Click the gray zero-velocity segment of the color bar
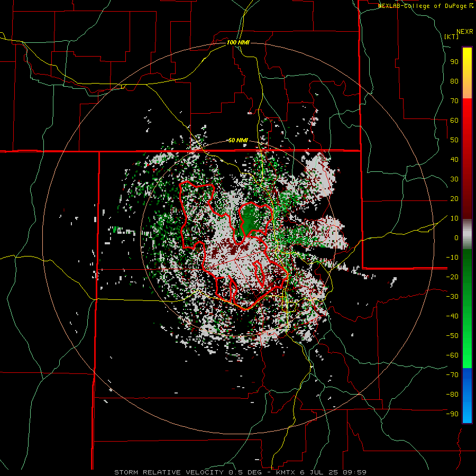Screen dimensions: 476x476 [x=467, y=234]
